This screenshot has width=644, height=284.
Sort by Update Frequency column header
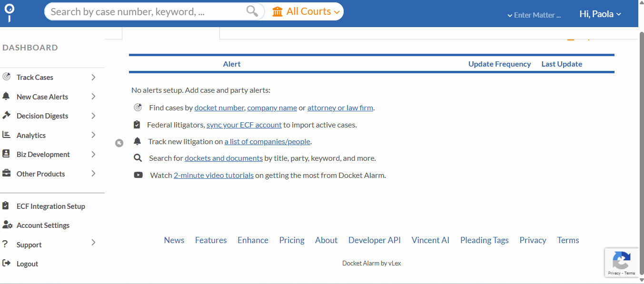pyautogui.click(x=499, y=64)
